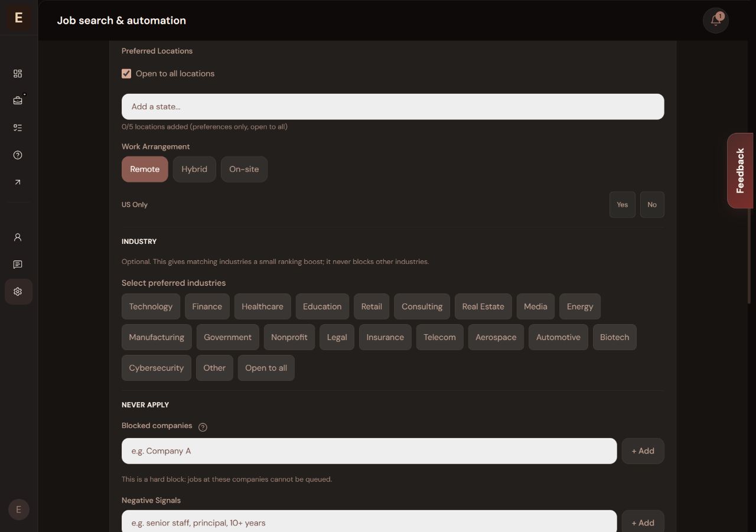
Task: Open the checklist tasks icon in sidebar
Action: click(18, 128)
